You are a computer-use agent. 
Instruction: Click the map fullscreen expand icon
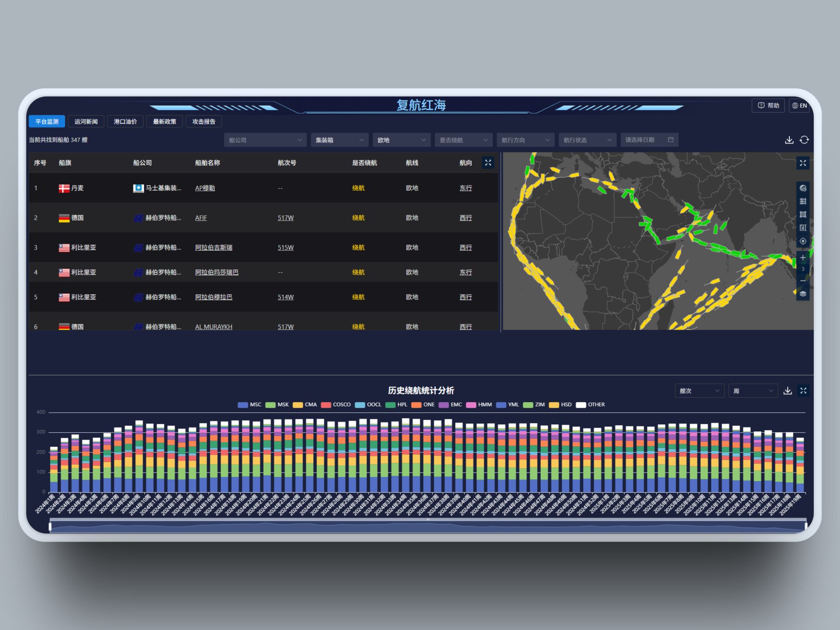click(803, 163)
